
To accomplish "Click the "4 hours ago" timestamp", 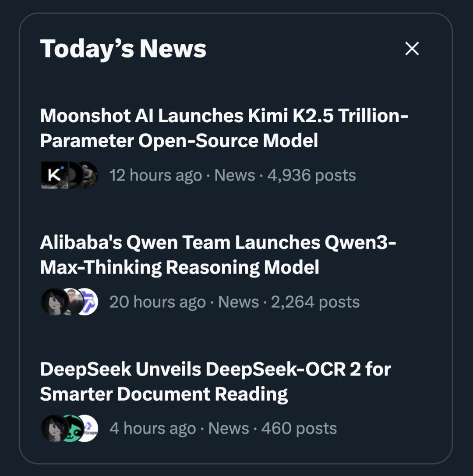I will click(x=152, y=428).
